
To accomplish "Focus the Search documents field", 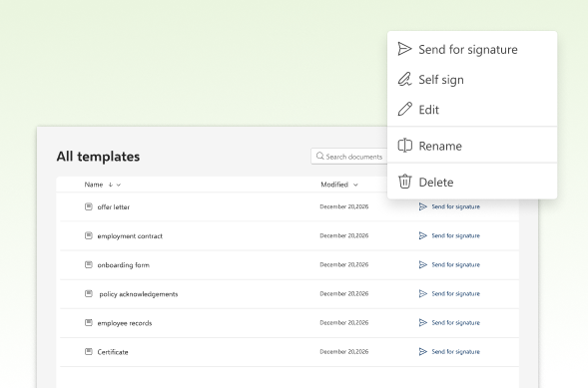I will [349, 157].
